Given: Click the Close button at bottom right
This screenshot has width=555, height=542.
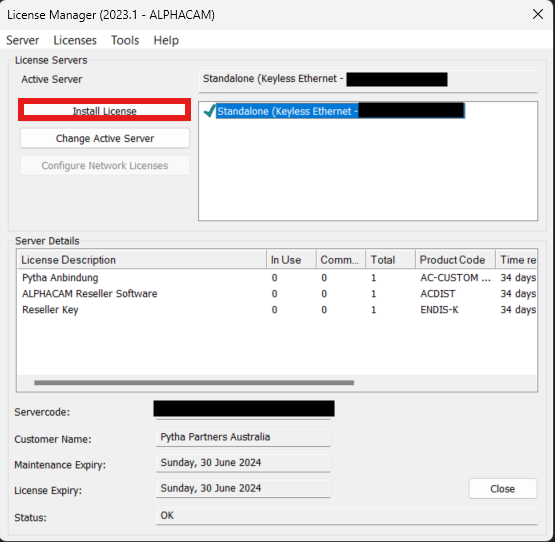Looking at the screenshot, I should pyautogui.click(x=502, y=489).
